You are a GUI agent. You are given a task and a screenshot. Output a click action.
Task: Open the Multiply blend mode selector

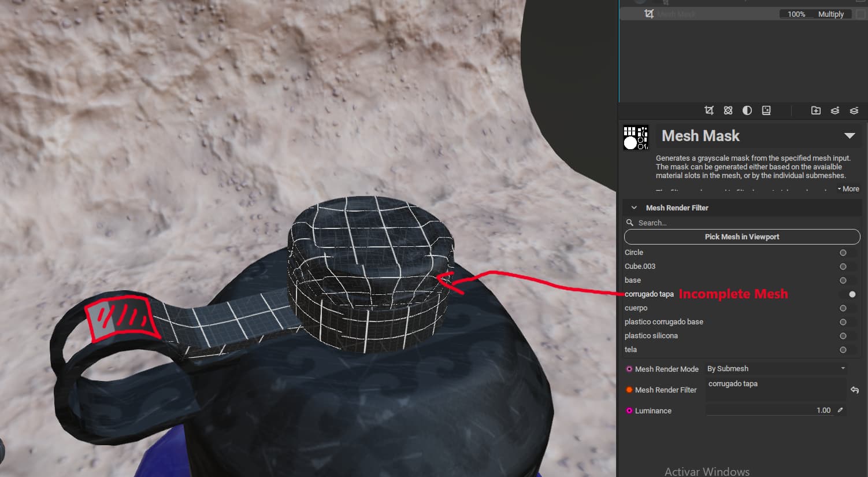pos(830,14)
